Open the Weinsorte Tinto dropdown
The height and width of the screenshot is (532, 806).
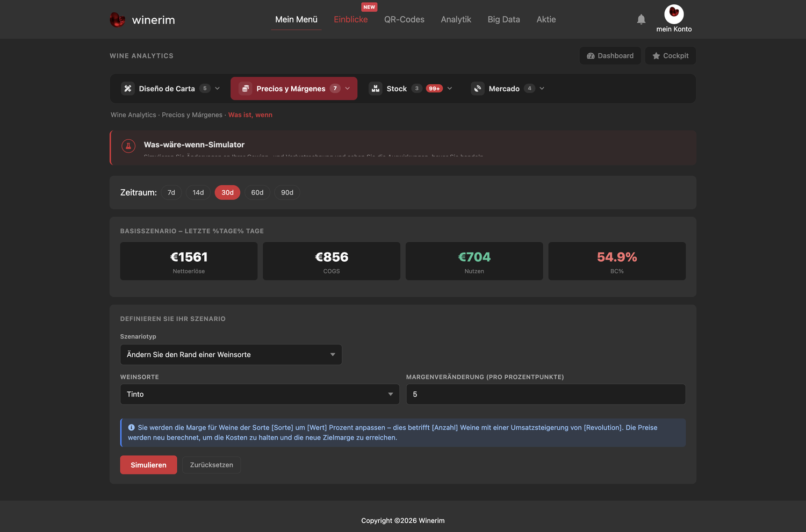pyautogui.click(x=260, y=394)
